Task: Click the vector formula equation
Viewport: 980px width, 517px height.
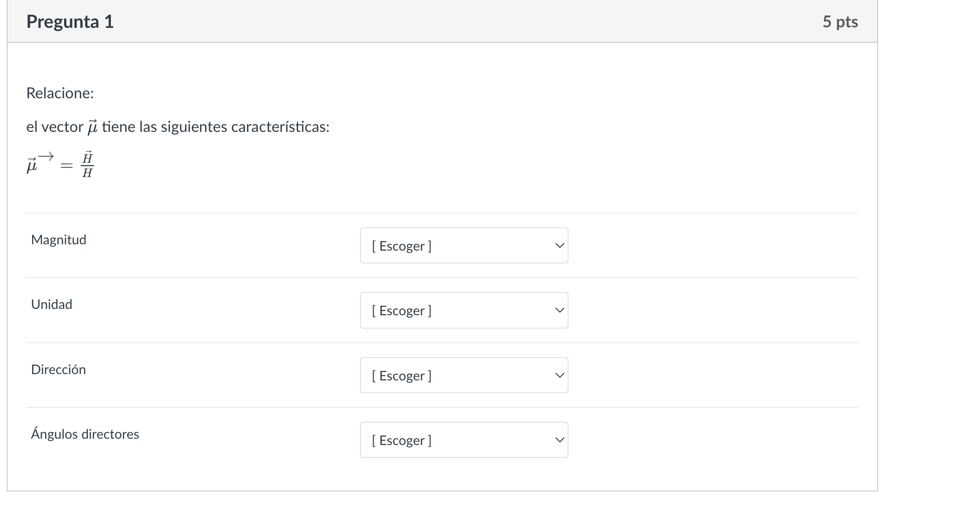Action: click(60, 165)
